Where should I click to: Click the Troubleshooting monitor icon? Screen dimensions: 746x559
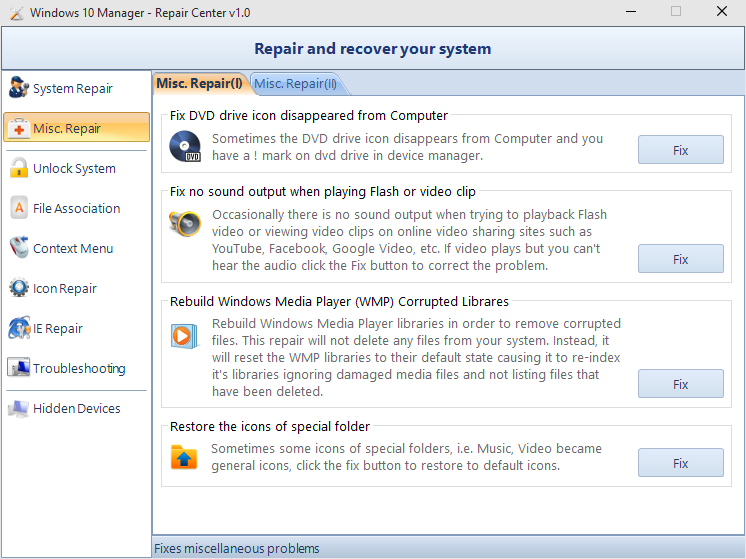[x=19, y=368]
